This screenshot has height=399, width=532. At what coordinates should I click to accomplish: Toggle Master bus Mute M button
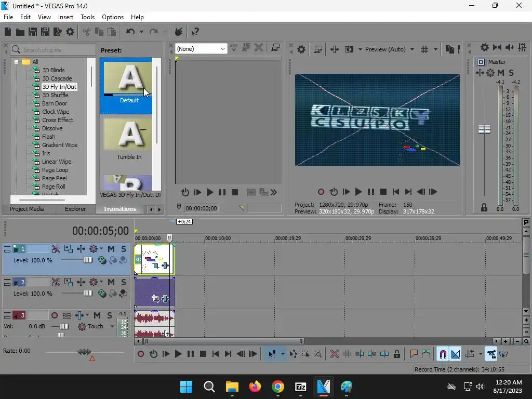click(x=501, y=73)
